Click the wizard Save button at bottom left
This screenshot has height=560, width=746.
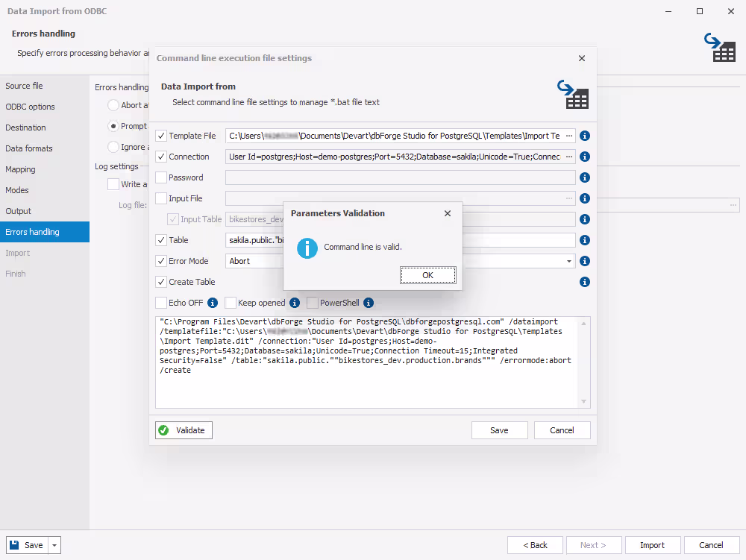point(27,545)
